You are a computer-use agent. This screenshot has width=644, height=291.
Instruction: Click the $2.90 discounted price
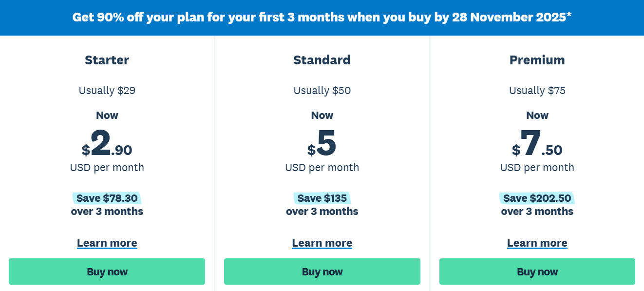point(107,144)
